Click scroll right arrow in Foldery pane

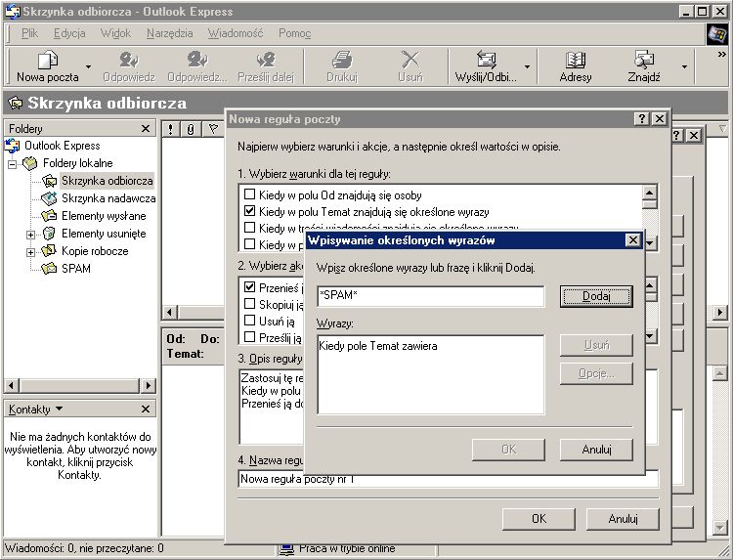pos(149,386)
